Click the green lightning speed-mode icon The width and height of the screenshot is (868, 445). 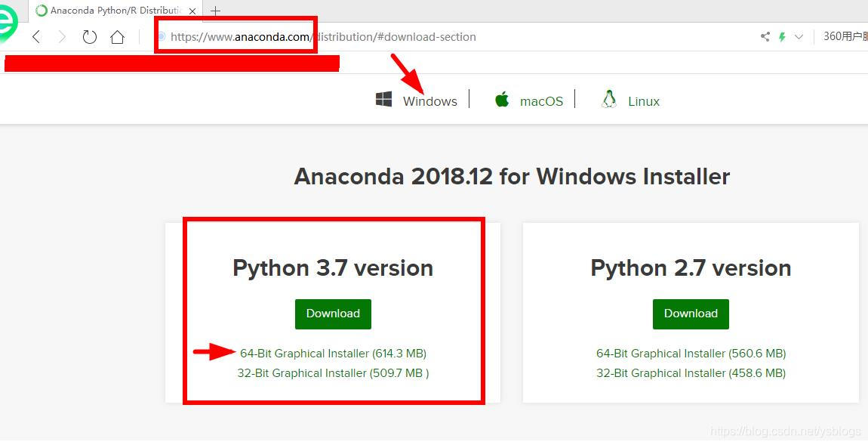782,37
